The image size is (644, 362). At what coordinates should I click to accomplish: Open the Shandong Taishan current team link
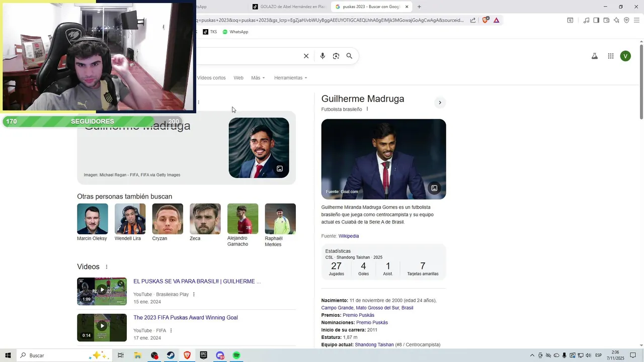coord(374,345)
